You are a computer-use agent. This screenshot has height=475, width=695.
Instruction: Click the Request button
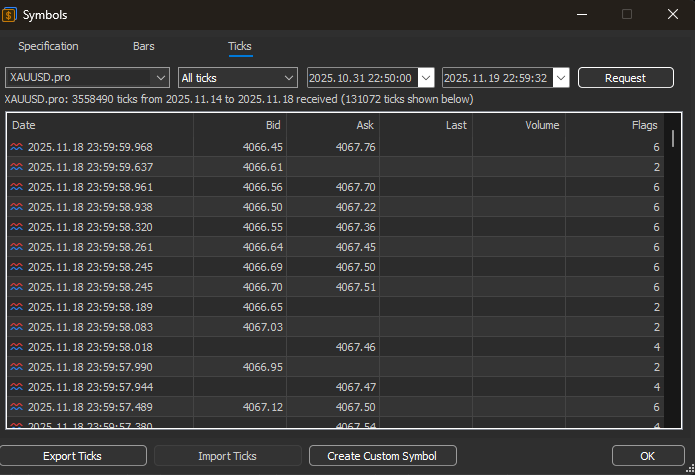[x=626, y=78]
